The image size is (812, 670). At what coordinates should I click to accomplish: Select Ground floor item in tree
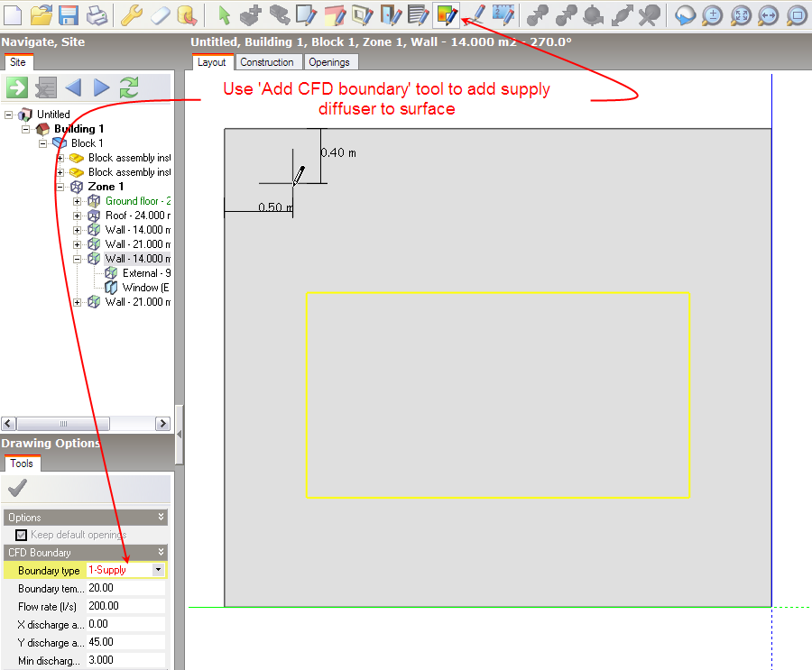pos(137,201)
